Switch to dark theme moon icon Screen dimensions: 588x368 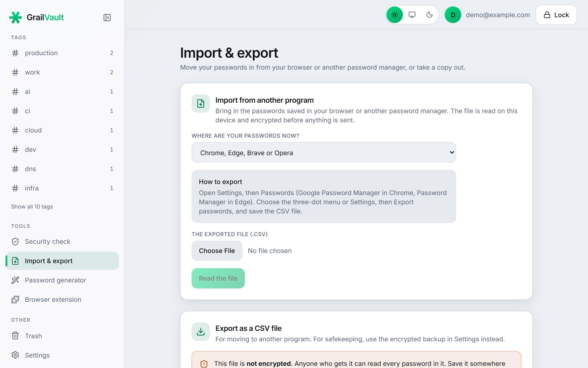click(429, 15)
